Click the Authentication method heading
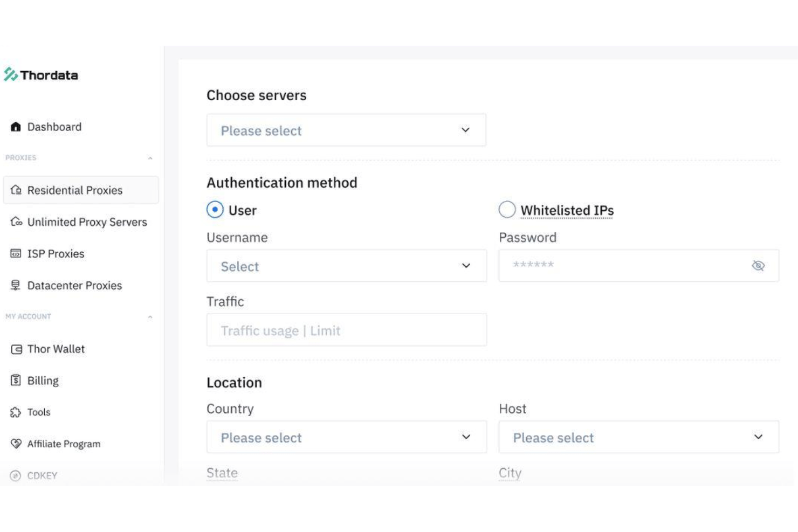 [x=282, y=183]
